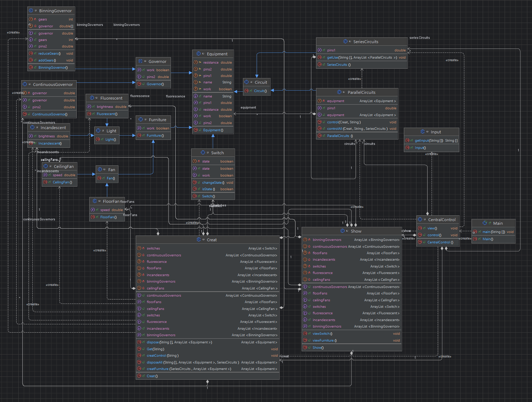The height and width of the screenshot is (402, 532).
Task: Click the class icon next to Fan title
Action: pyautogui.click(x=100, y=170)
